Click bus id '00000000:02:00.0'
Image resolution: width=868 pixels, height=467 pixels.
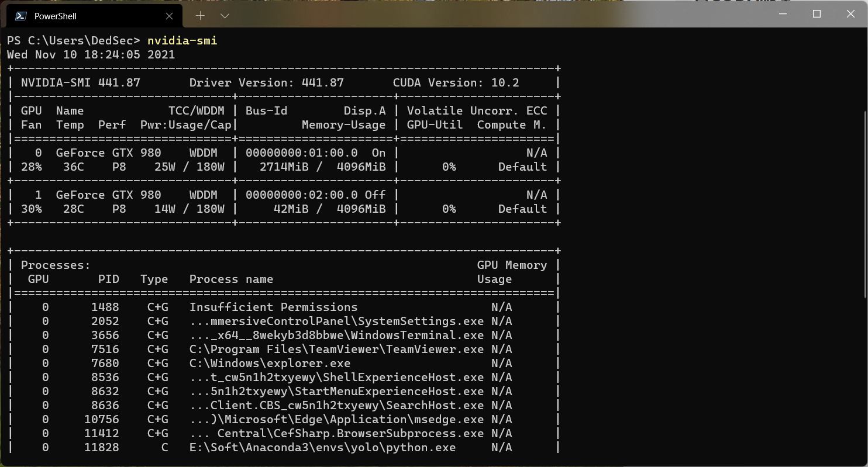click(302, 195)
